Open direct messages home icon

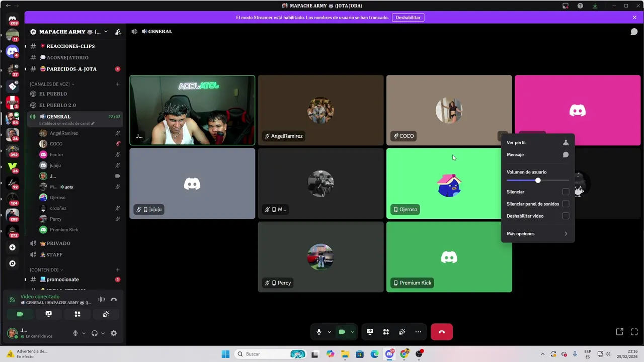(13, 19)
